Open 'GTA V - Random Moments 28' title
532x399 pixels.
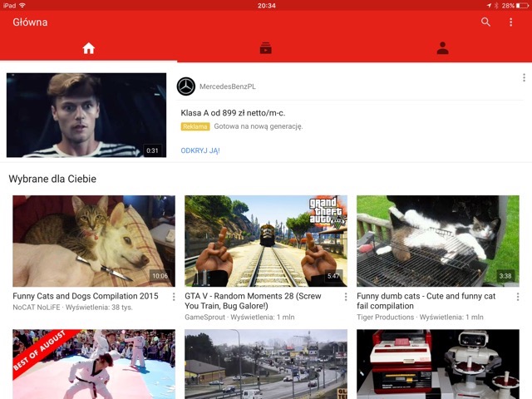pyautogui.click(x=253, y=301)
